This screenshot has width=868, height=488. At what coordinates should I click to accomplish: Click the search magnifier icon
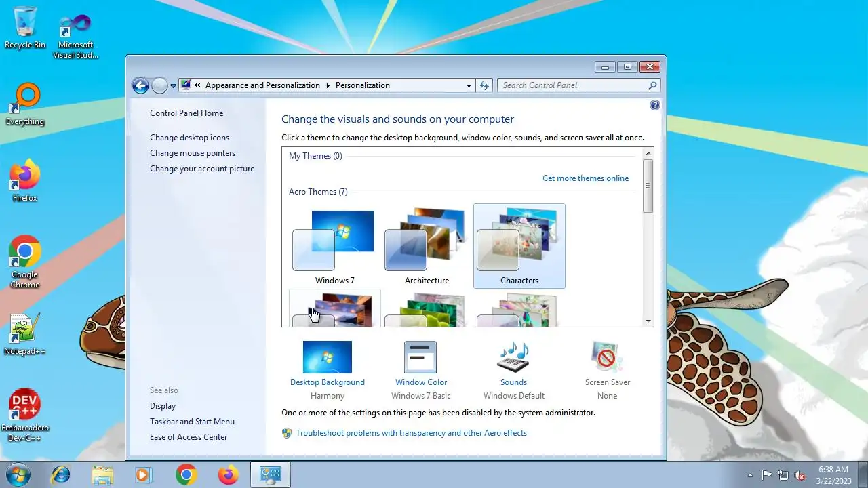pyautogui.click(x=652, y=85)
